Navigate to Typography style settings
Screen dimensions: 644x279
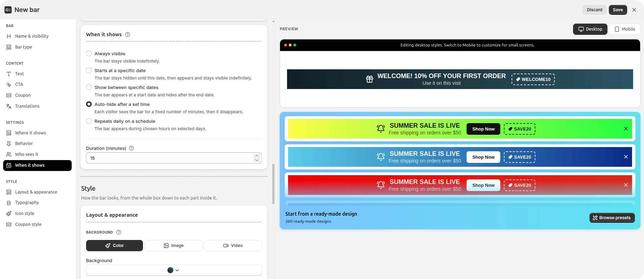[x=37, y=203]
